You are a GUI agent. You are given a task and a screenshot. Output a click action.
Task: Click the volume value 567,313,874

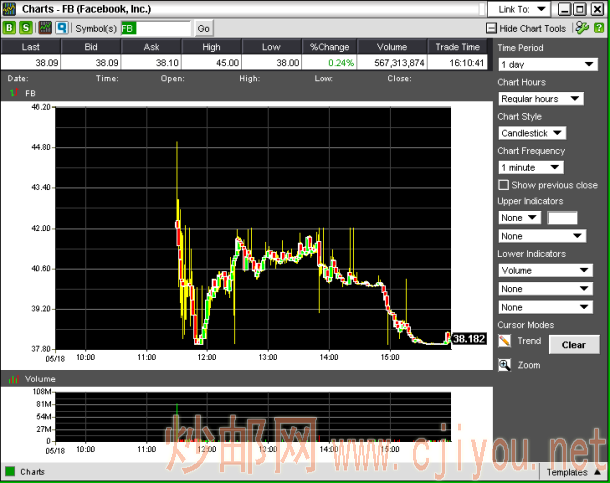[x=399, y=63]
